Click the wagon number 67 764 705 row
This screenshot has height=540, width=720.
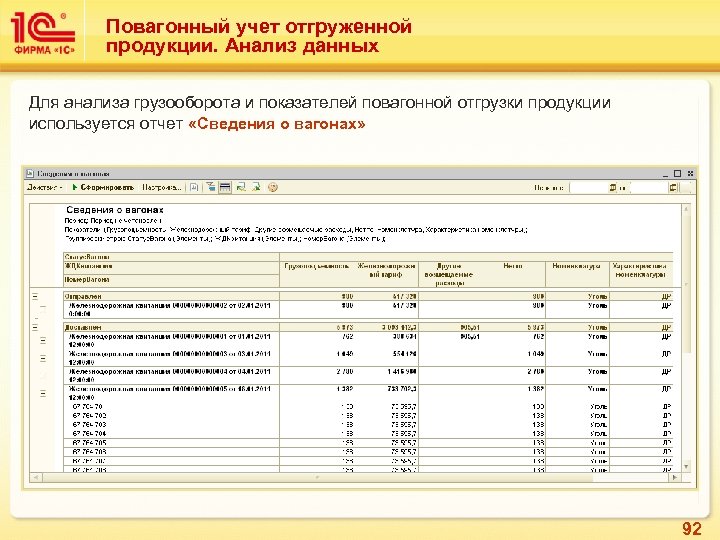click(x=368, y=443)
